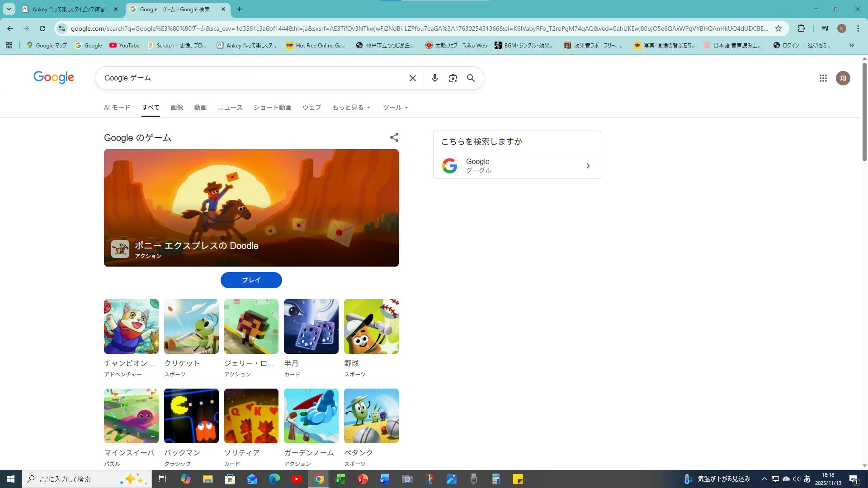This screenshot has width=868, height=488.
Task: Open Google Lens image search icon
Action: [453, 78]
